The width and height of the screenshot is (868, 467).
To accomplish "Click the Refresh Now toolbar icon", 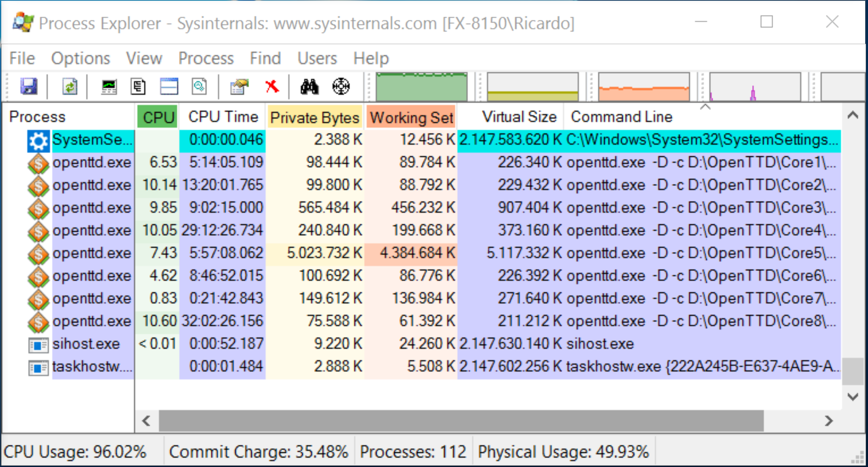I will click(70, 86).
